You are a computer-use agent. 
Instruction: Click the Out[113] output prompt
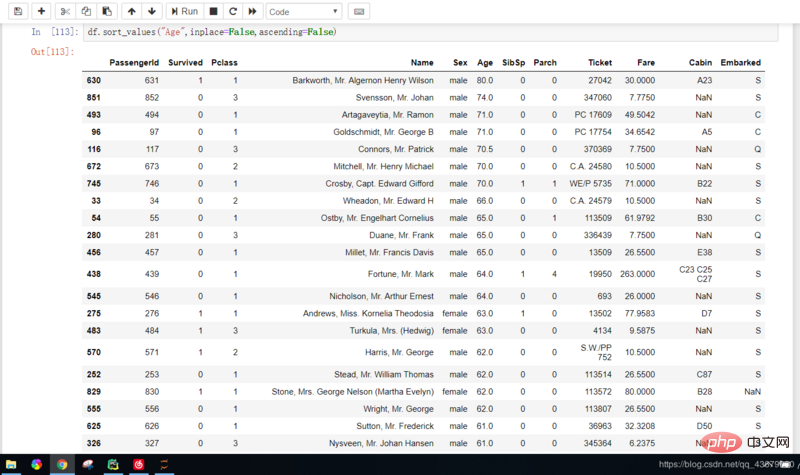[x=53, y=52]
